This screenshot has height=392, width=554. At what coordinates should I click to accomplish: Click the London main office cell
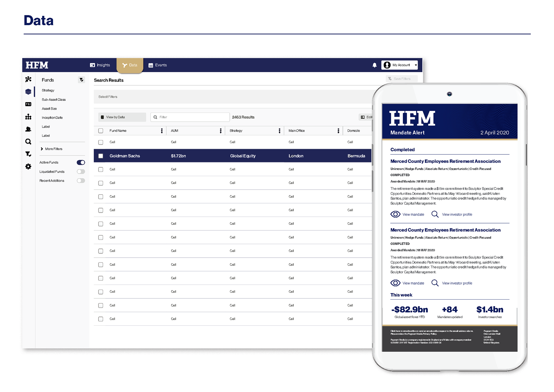296,156
